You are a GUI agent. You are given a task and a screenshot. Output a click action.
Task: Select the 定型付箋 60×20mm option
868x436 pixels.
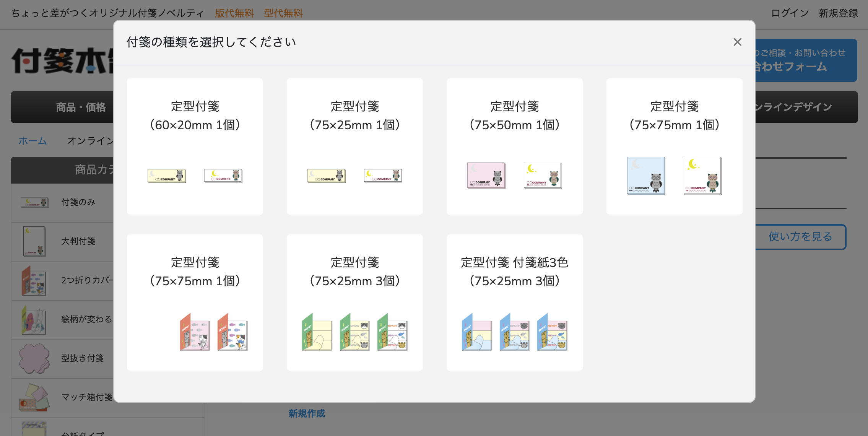[x=195, y=146]
